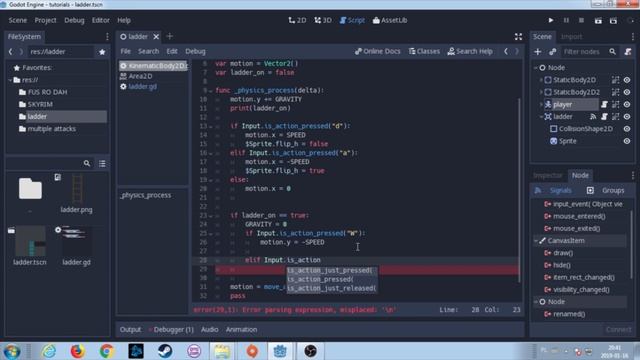Image resolution: width=640 pixels, height=360 pixels.
Task: Collapse the res:// folder tree
Action: [x=10, y=80]
